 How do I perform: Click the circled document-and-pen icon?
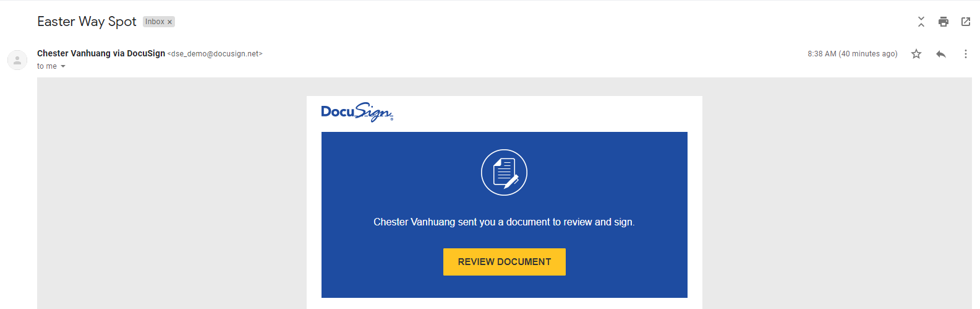click(x=505, y=172)
